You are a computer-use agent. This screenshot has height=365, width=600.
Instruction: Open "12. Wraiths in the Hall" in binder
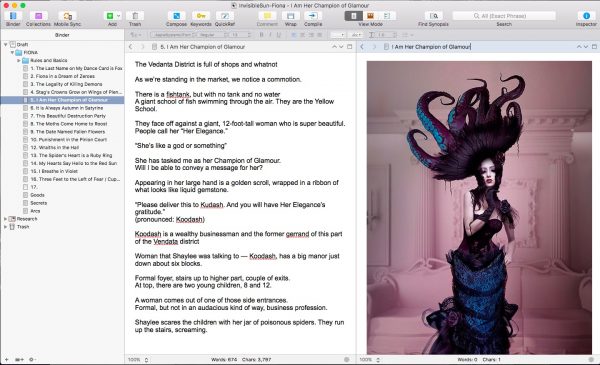pos(54,147)
